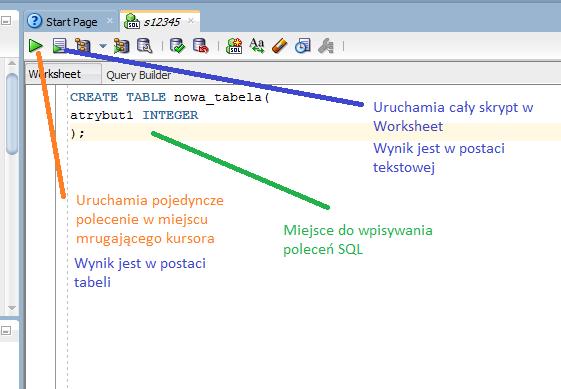Open an Unshared SQL Worksheet
The height and width of the screenshot is (389, 561).
click(234, 46)
